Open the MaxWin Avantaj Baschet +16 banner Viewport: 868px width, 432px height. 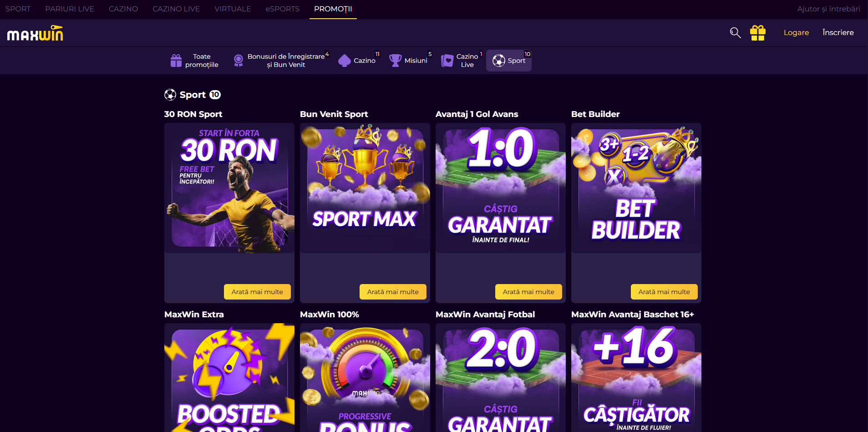click(636, 378)
